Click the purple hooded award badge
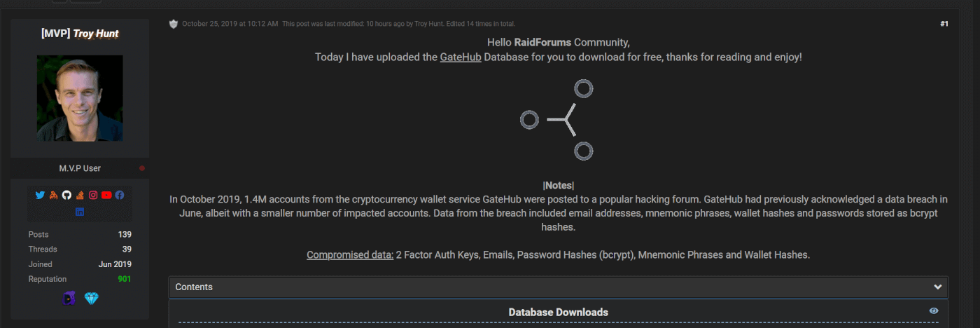The image size is (980, 328). click(69, 299)
